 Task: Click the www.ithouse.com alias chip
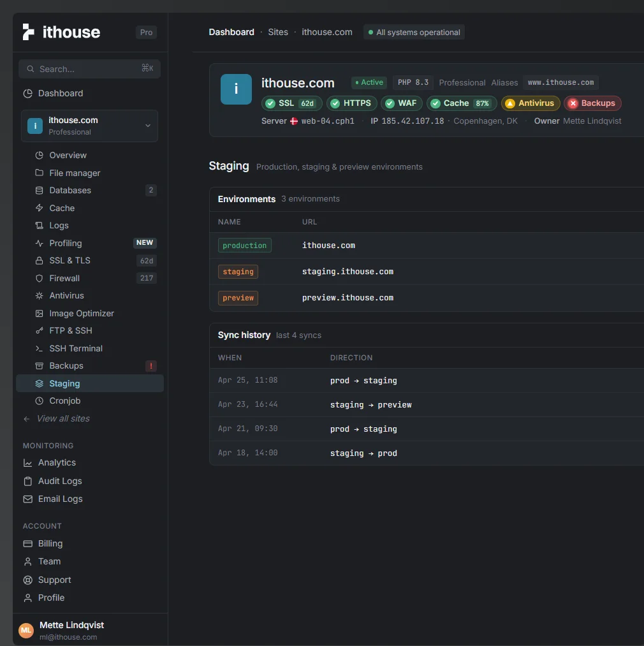pos(560,82)
